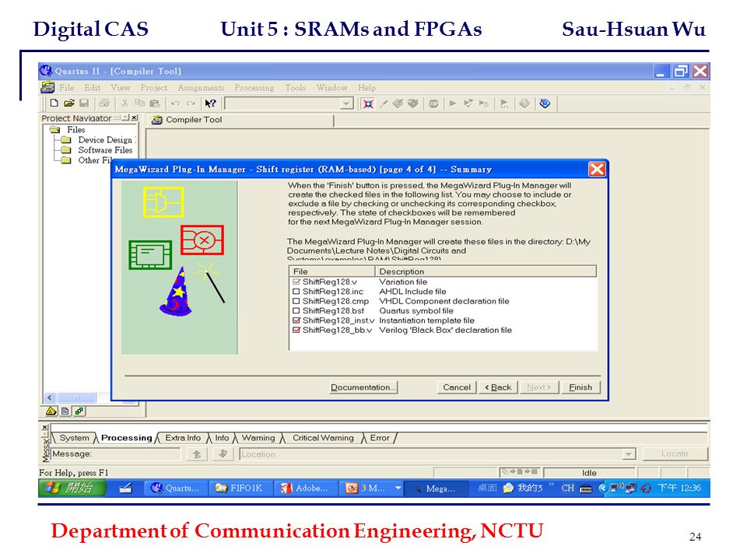Check the ShiftReg128.bsf checkbox
The width and height of the screenshot is (747, 560).
pos(296,310)
